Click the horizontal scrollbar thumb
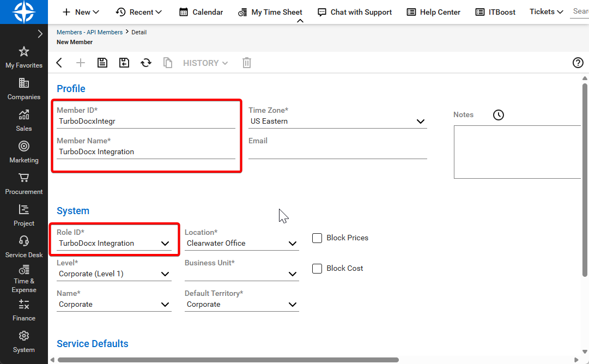This screenshot has height=364, width=589. click(x=228, y=360)
